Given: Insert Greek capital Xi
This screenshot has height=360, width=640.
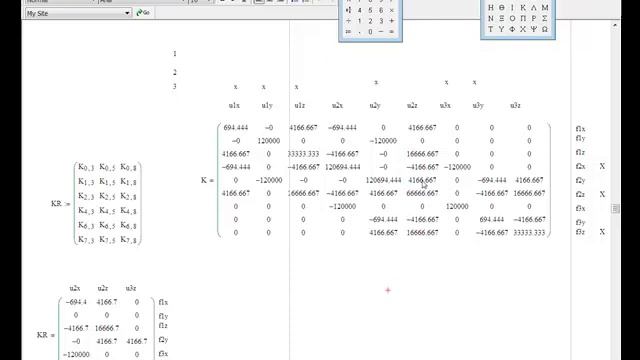Looking at the screenshot, I should 501,18.
